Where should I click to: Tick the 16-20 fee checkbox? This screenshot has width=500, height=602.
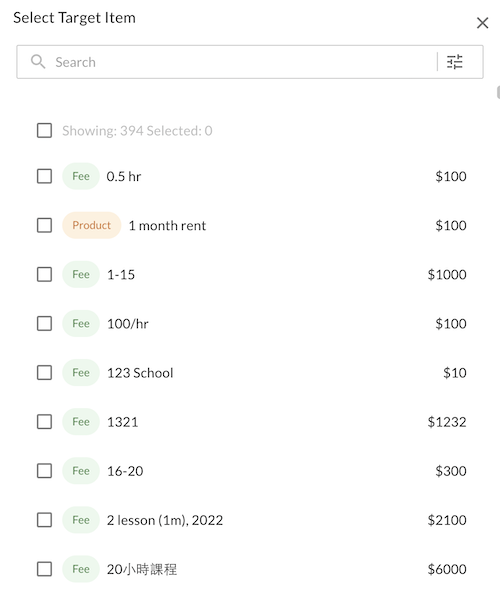coord(45,471)
